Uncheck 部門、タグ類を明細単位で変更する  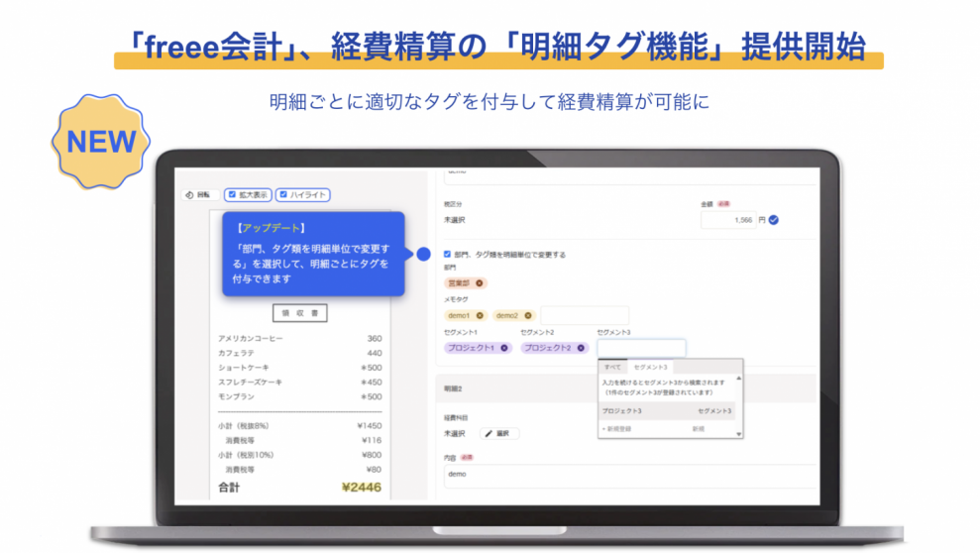[448, 255]
